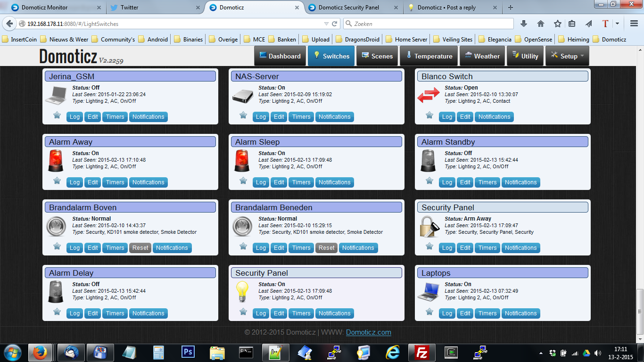Click the Brandalarm Boven smoke detector icon
Screen dimensions: 644x362
56,226
